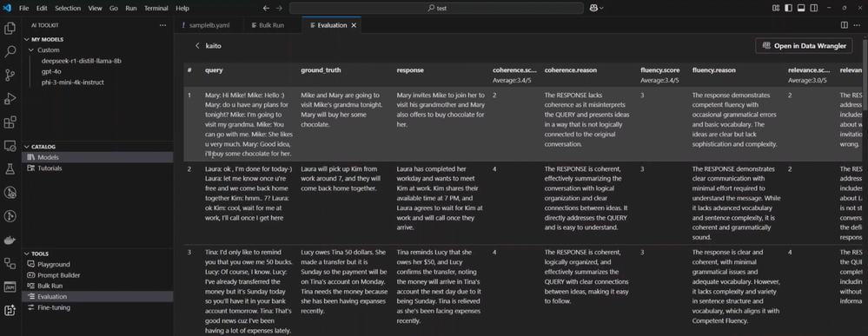
Task: Select the Evaluation editor tab
Action: point(332,25)
